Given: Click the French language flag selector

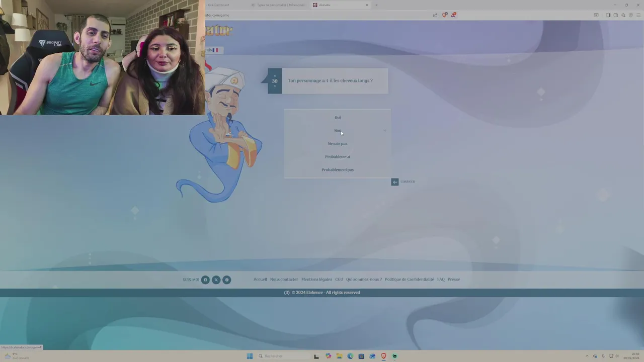Looking at the screenshot, I should (214, 50).
